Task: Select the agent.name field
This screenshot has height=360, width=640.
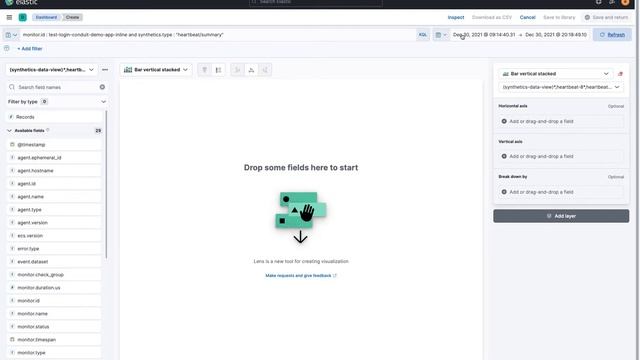Action: tap(54, 197)
